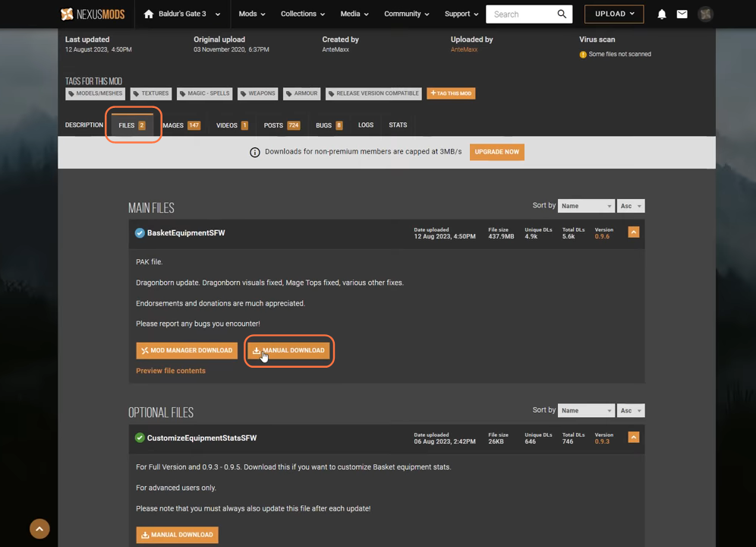The width and height of the screenshot is (756, 547).
Task: Open the Baldur's Gate 3 game dropdown
Action: [x=182, y=14]
